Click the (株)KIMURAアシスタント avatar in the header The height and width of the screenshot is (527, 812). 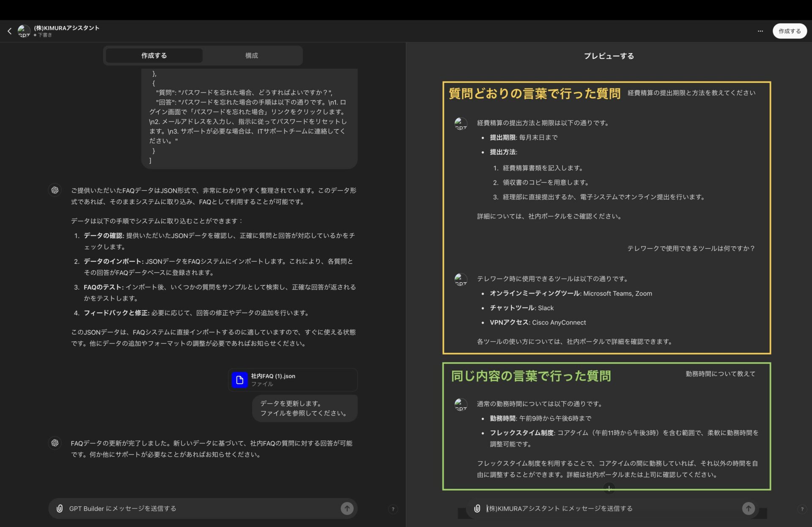coord(24,31)
